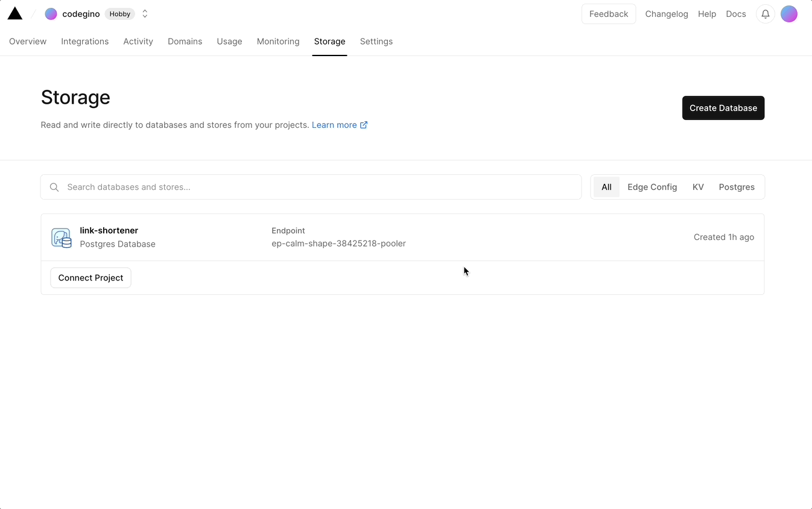Follow the Learn more link
Viewport: 812px width, 509px height.
(x=334, y=125)
